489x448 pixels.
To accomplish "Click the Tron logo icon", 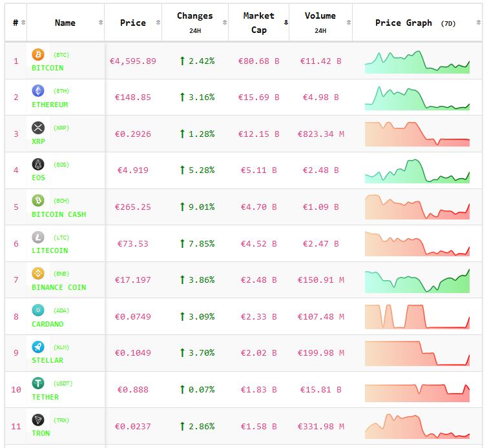I will (x=38, y=420).
